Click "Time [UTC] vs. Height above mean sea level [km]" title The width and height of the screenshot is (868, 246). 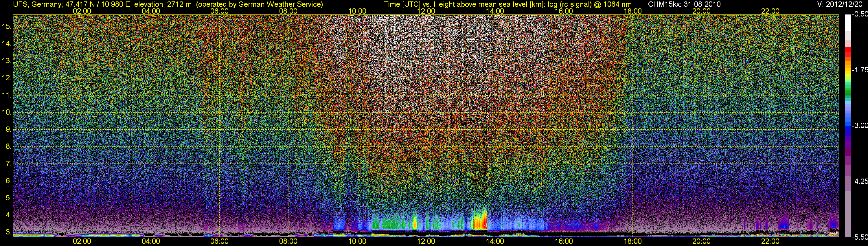tap(464, 4)
